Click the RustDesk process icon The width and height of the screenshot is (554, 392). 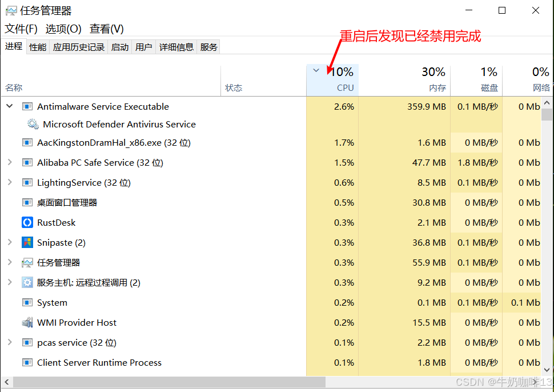[27, 222]
